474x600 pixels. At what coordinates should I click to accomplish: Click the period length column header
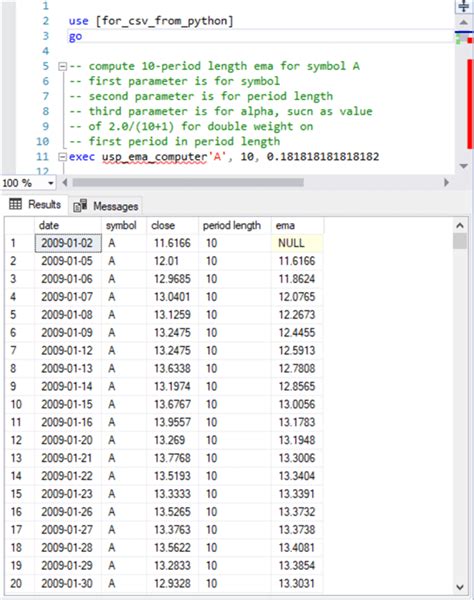[235, 225]
